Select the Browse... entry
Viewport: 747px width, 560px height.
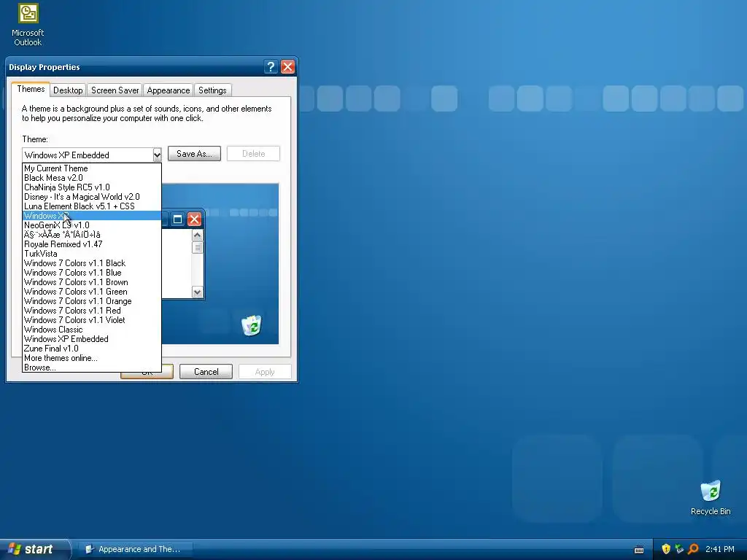(x=91, y=367)
